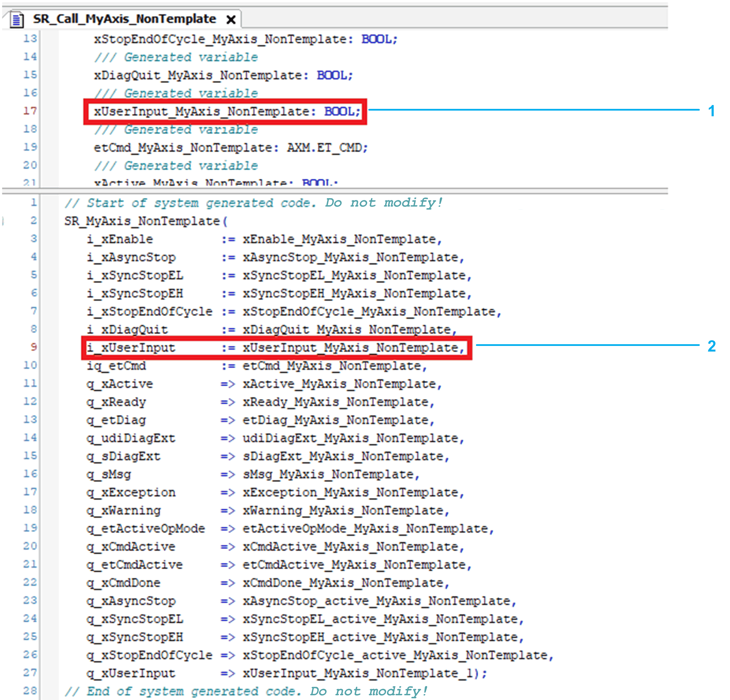The width and height of the screenshot is (730, 700).
Task: Click the iq_etCmd in-out parameter
Action: tap(116, 366)
